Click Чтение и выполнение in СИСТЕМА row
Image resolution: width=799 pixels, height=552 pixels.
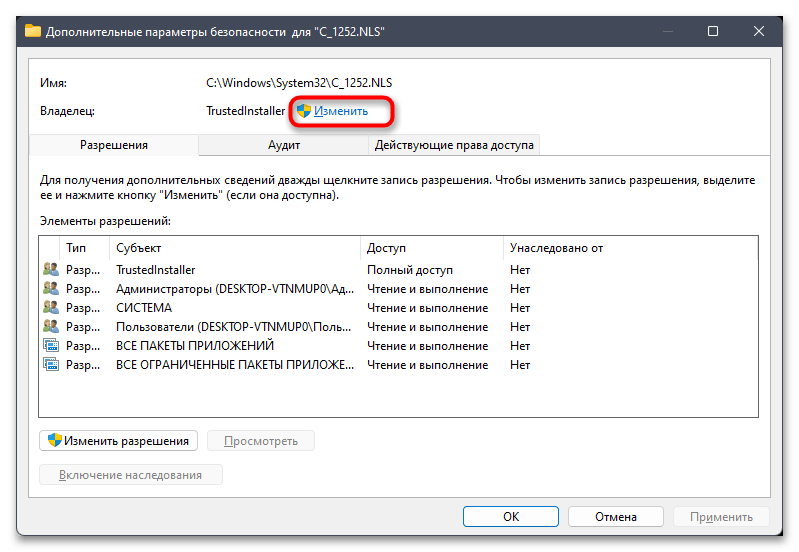tap(428, 308)
